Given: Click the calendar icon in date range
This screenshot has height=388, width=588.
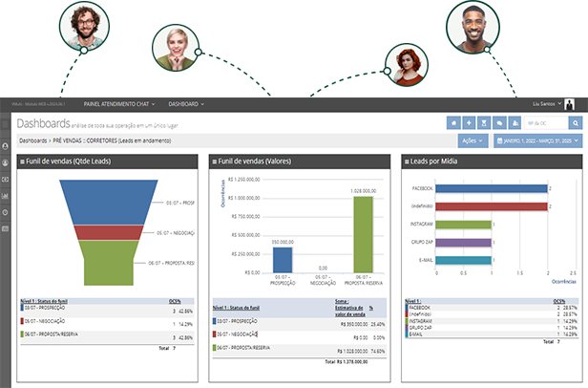Looking at the screenshot, I should pos(499,140).
